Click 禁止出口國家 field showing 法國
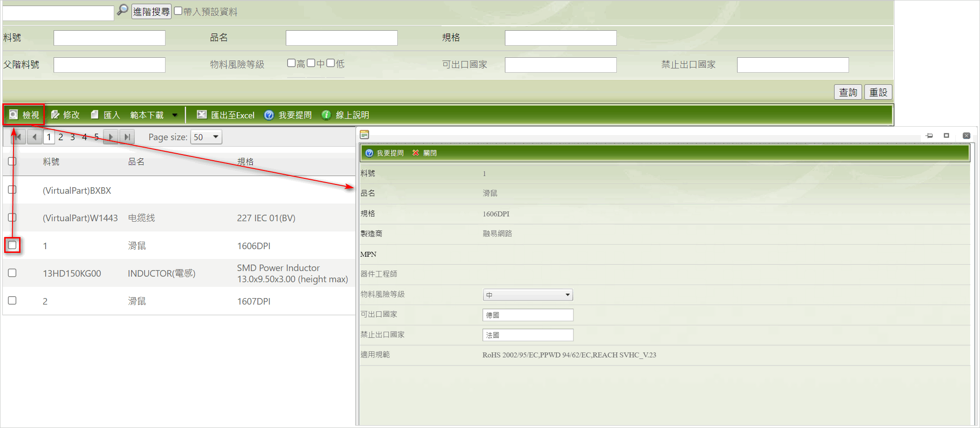980x428 pixels. tap(528, 335)
